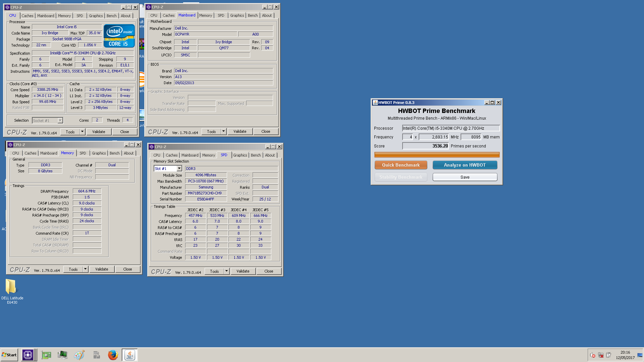Click the Manufacturer value Samsung
Screen dimensions: 644x362
pos(206,187)
